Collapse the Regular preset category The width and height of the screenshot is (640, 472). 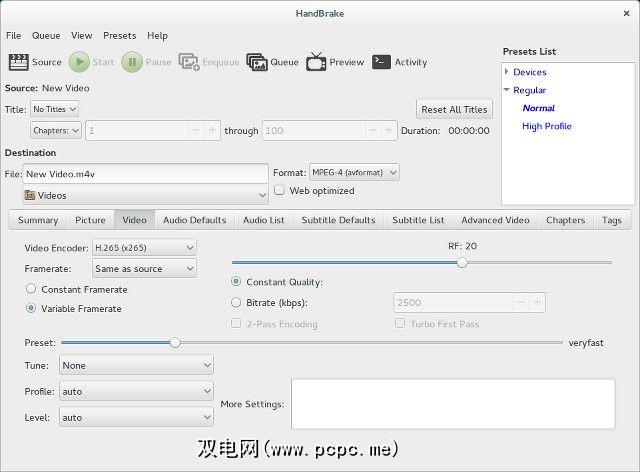pyautogui.click(x=507, y=90)
